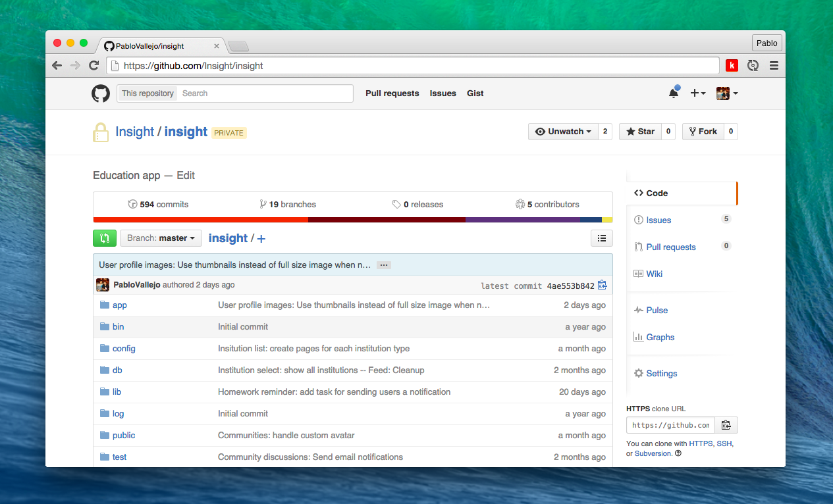View the 594 commits
Screen dimensions: 833x504
point(158,205)
